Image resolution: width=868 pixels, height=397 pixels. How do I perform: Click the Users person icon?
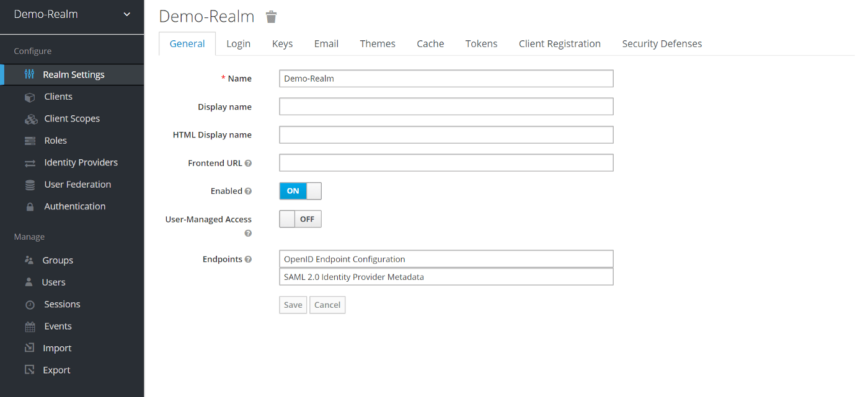29,282
